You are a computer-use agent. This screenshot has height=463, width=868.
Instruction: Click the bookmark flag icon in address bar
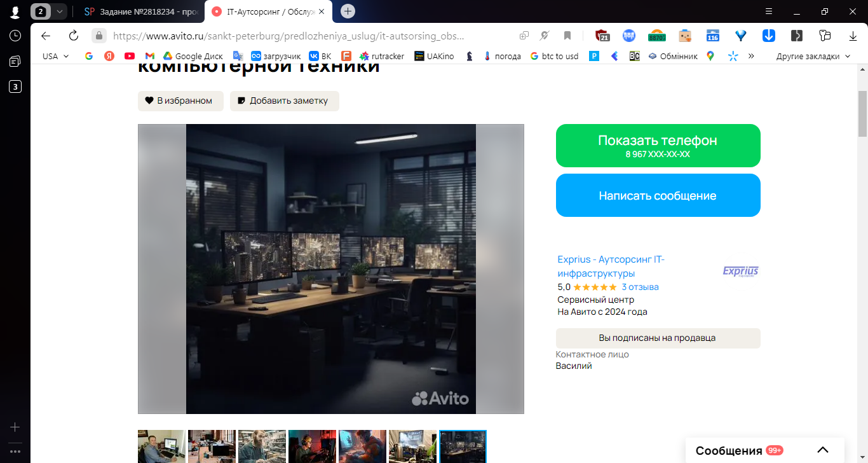(567, 36)
